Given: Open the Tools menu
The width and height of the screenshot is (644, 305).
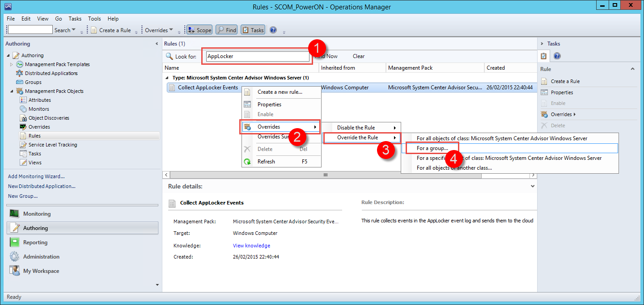Looking at the screenshot, I should click(x=94, y=18).
